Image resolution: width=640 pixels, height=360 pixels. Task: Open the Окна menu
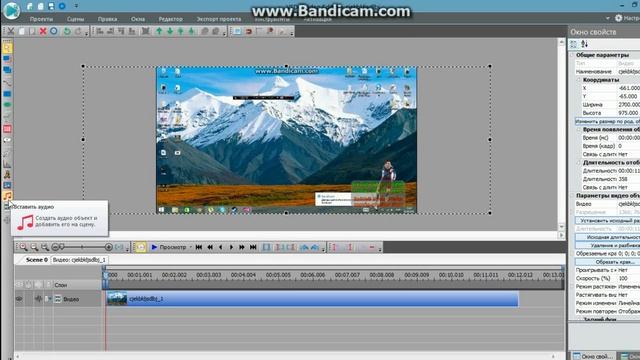(x=138, y=19)
